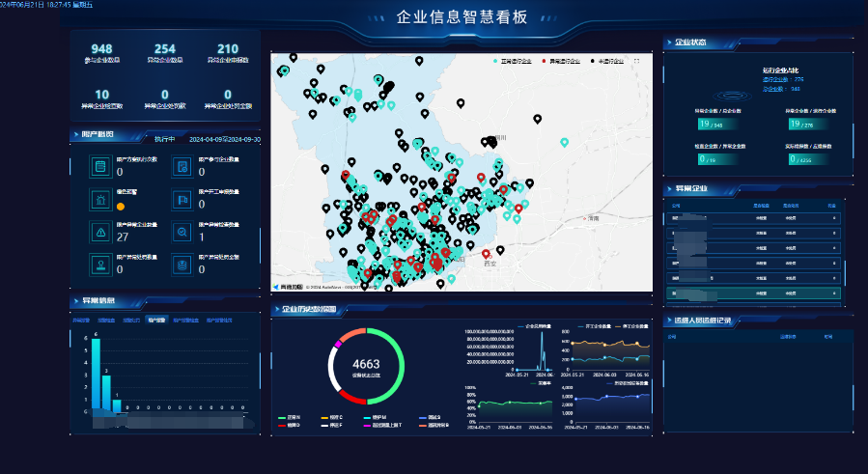Hide the black 未运行企业 markers via the legend
Image resolution: width=868 pixels, height=474 pixels.
[x=610, y=61]
